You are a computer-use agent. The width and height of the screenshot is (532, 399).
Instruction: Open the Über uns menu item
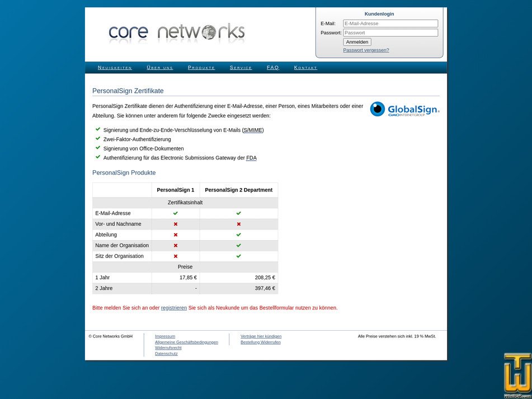(160, 68)
